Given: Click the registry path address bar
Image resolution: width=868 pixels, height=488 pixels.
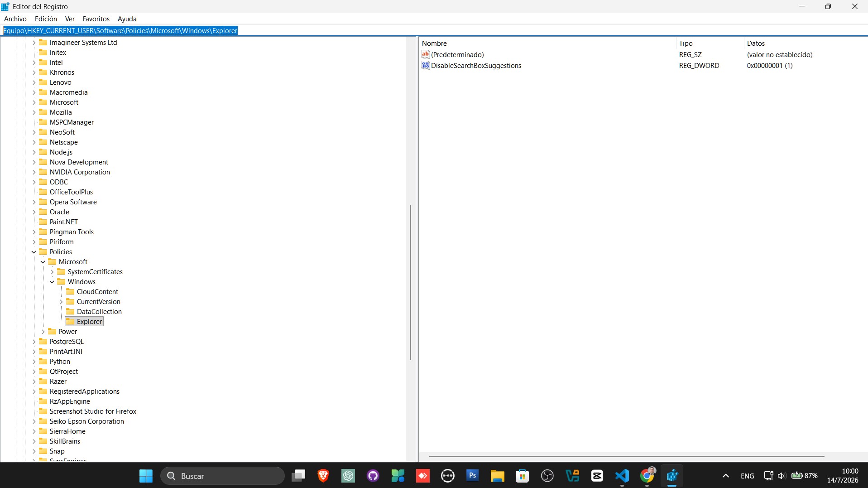Looking at the screenshot, I should point(434,31).
